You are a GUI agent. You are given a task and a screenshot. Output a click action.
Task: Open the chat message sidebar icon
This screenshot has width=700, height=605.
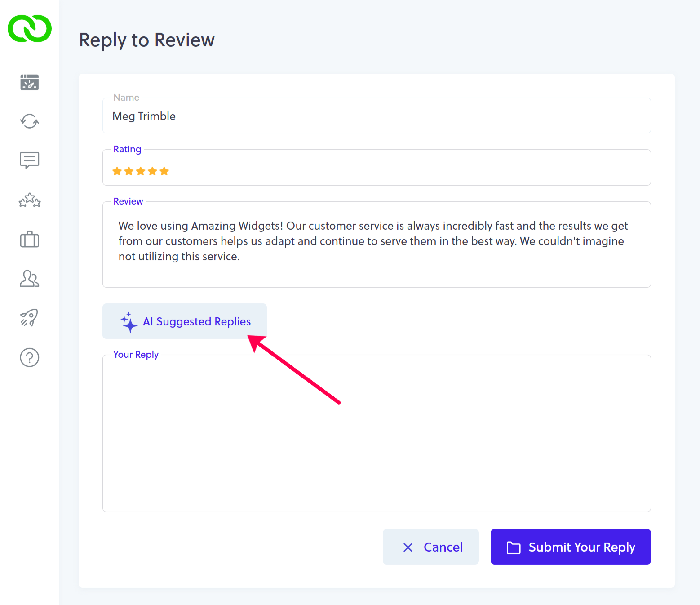click(x=30, y=160)
